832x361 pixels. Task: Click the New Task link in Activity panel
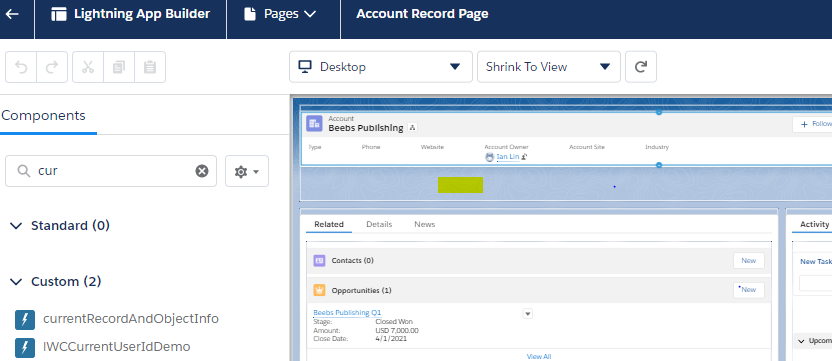pyautogui.click(x=815, y=261)
